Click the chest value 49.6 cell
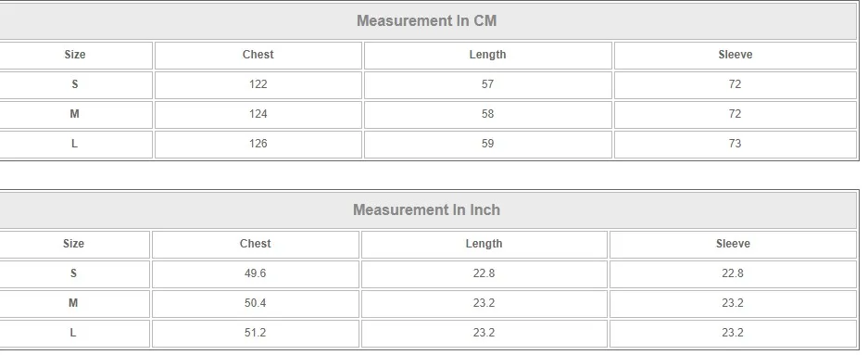This screenshot has width=868, height=355. coord(255,274)
